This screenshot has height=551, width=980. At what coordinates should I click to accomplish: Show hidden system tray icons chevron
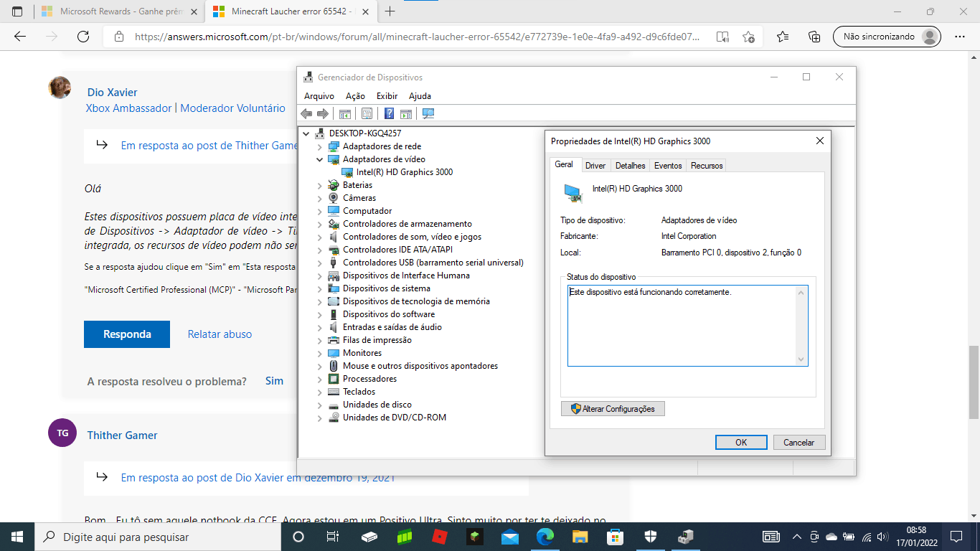796,537
